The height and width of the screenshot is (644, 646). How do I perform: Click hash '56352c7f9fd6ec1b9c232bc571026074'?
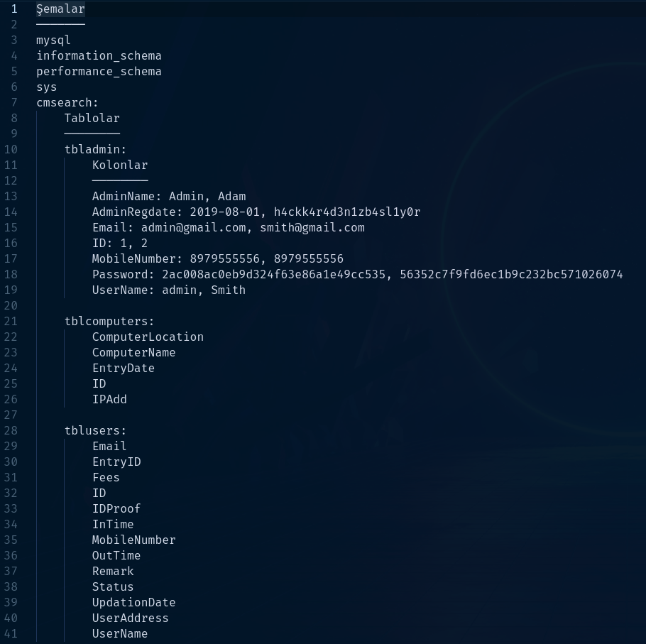[511, 275]
